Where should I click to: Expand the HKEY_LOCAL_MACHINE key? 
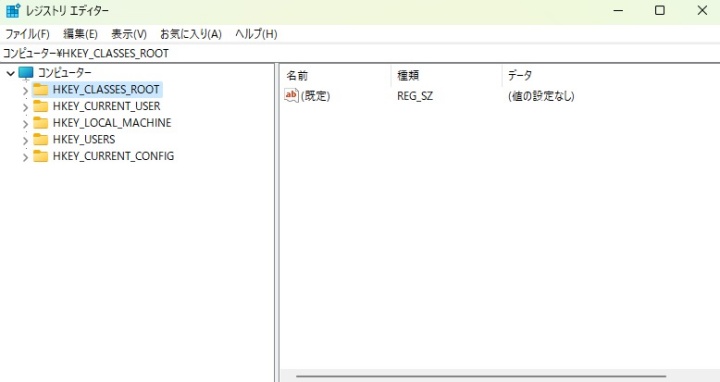coord(25,124)
